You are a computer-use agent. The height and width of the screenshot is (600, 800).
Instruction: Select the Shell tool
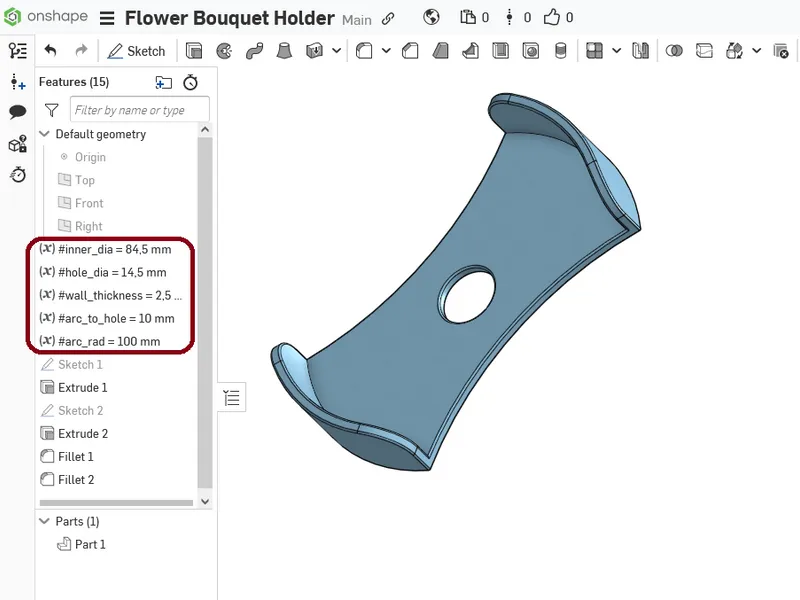click(501, 51)
